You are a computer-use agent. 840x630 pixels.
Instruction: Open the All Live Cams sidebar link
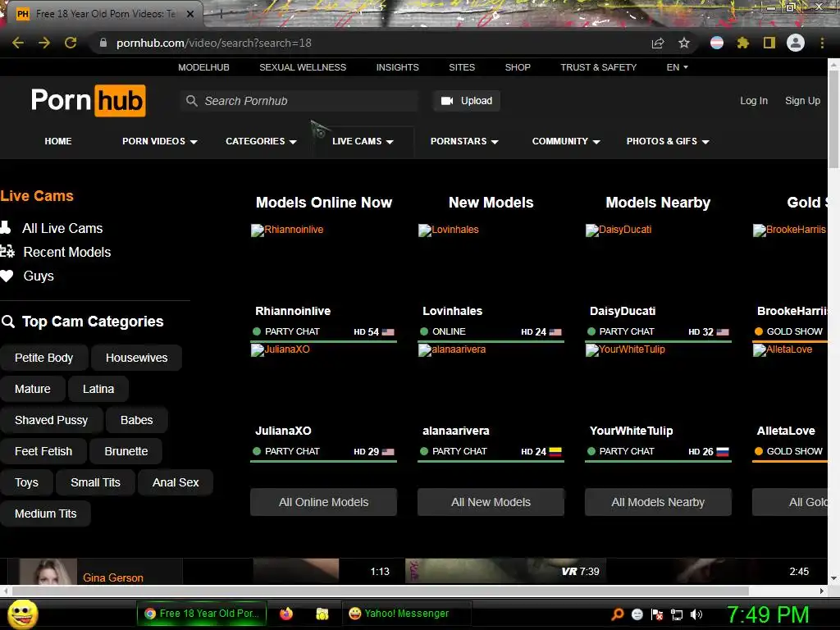(62, 228)
